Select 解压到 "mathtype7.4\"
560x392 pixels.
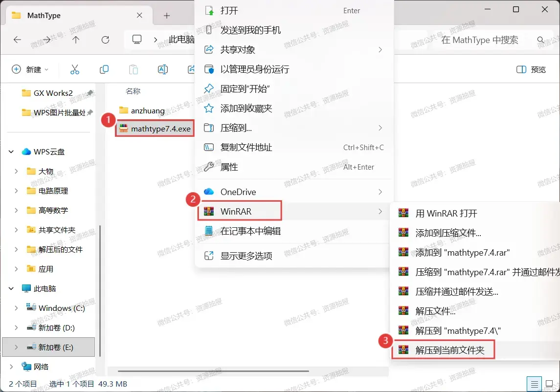pos(476,330)
